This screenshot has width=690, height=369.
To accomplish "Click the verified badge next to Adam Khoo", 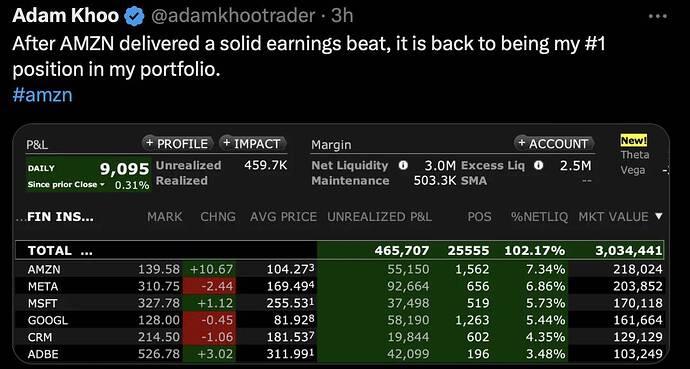I will 134,17.
